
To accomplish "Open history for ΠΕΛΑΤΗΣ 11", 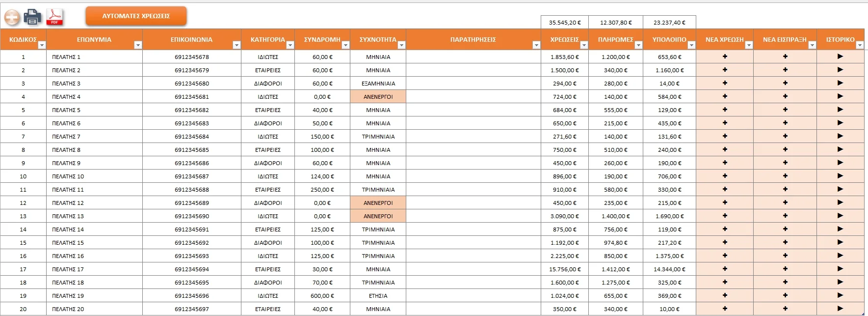I will [841, 189].
